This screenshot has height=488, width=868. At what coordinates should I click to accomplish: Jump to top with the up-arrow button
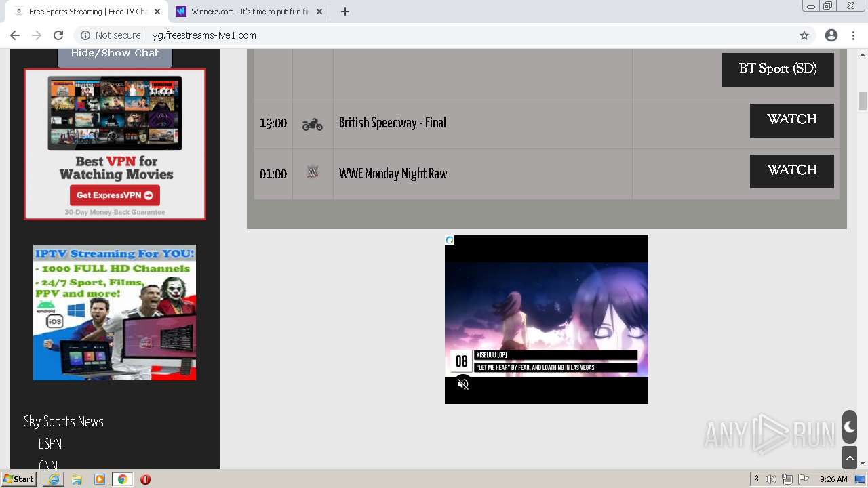[x=850, y=458]
